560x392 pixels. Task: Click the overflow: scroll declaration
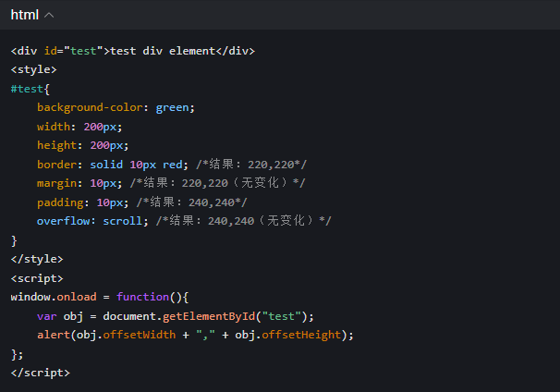click(91, 221)
